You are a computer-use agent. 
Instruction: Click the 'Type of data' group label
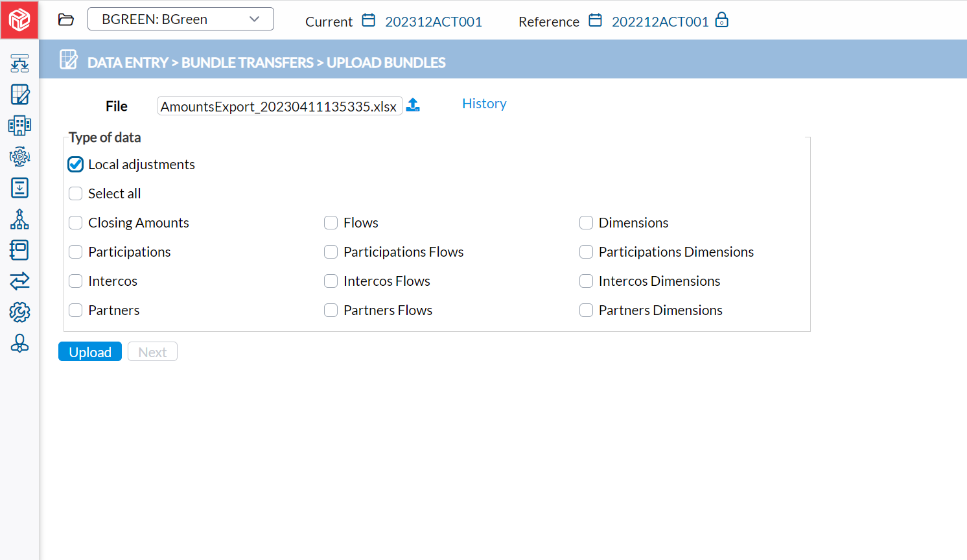105,137
